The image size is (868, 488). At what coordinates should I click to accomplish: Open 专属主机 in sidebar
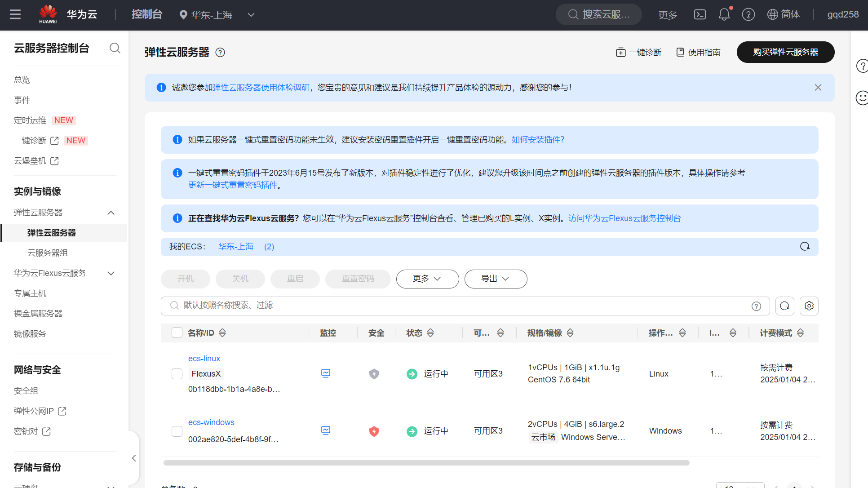pos(30,293)
